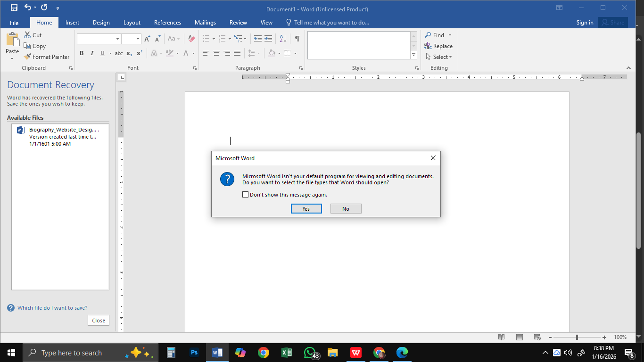Click the Undo arrow icon
The height and width of the screenshot is (362, 644).
[27, 8]
